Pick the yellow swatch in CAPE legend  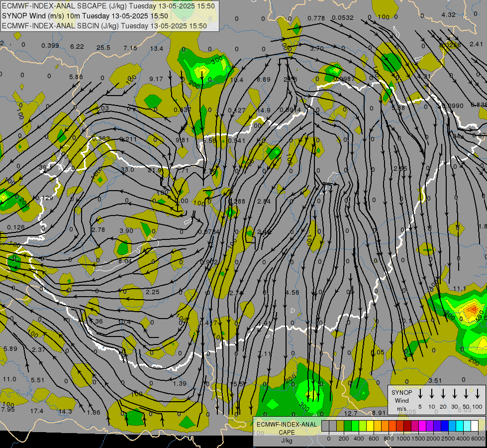370,426
